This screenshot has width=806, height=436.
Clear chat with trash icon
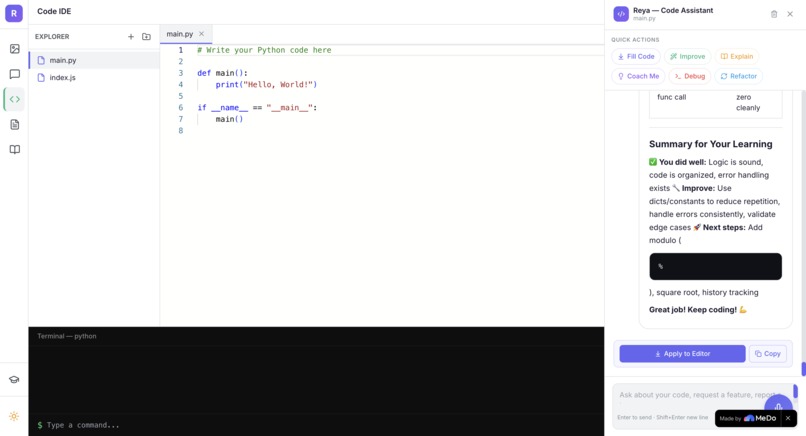[x=774, y=14]
